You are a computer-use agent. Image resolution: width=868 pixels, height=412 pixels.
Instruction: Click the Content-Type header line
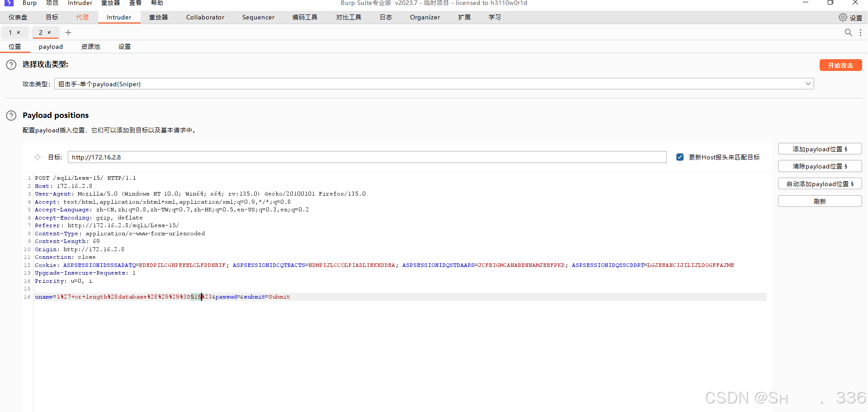click(x=120, y=234)
